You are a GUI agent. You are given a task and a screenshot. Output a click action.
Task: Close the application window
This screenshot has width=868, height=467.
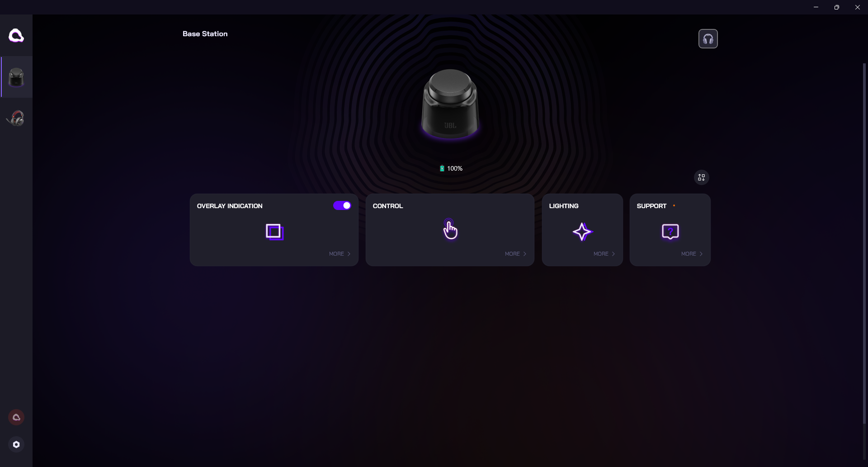click(x=858, y=7)
